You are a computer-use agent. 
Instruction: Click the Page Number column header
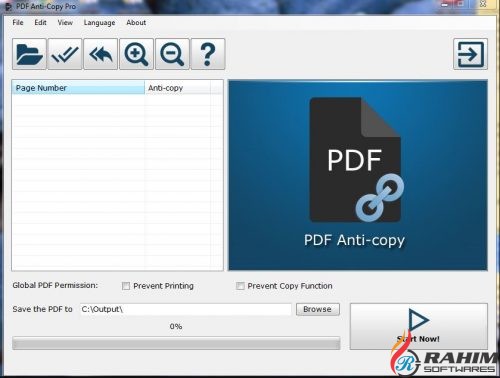(x=78, y=88)
